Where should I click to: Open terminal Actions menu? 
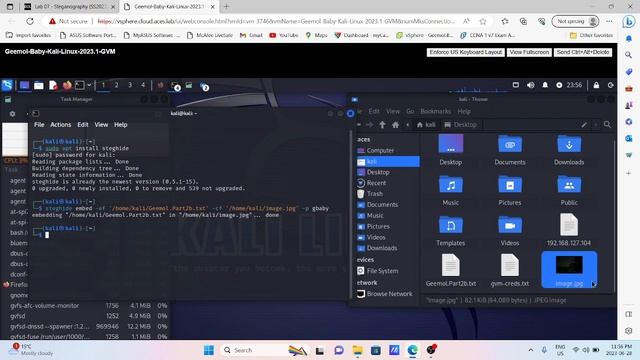tap(60, 124)
